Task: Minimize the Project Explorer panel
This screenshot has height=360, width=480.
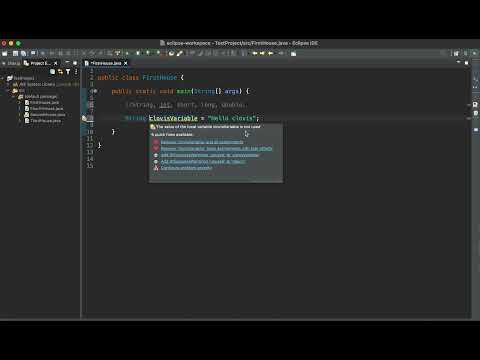Action: click(67, 62)
